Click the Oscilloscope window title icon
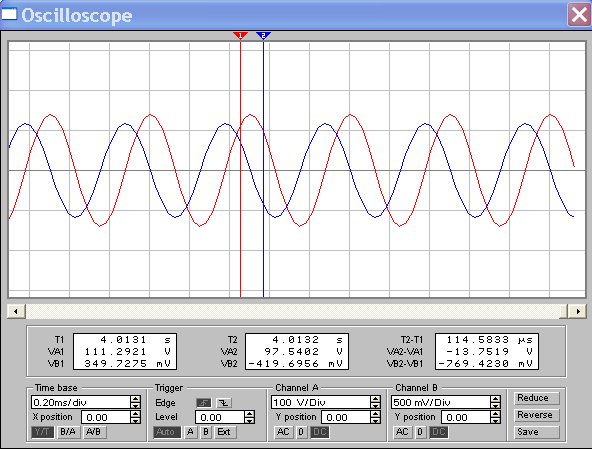592x449 pixels. point(9,14)
